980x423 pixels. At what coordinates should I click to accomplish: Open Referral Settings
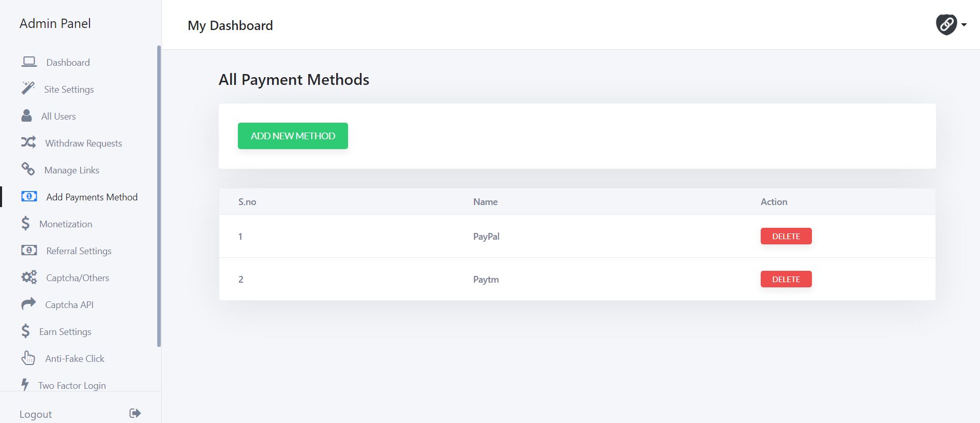pos(79,251)
